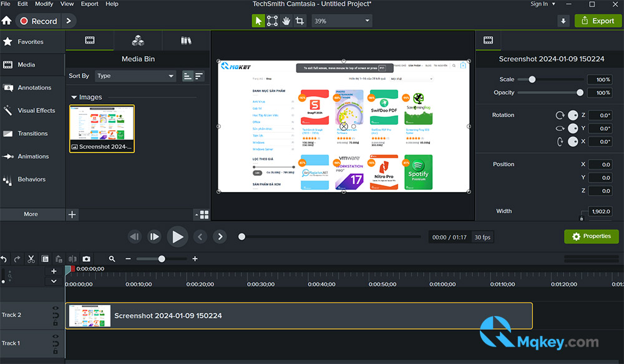Image resolution: width=624 pixels, height=364 pixels.
Task: Click the download arrow icon beside Export
Action: click(563, 21)
